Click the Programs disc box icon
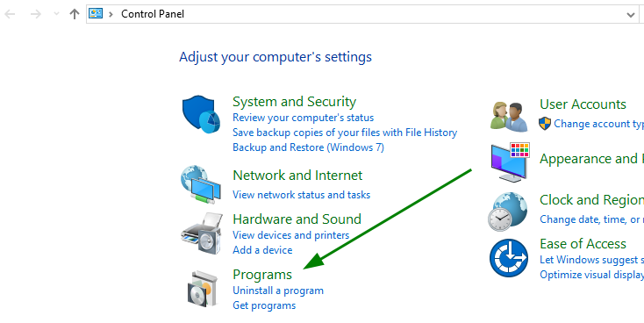Image resolution: width=644 pixels, height=323 pixels. coord(202,289)
